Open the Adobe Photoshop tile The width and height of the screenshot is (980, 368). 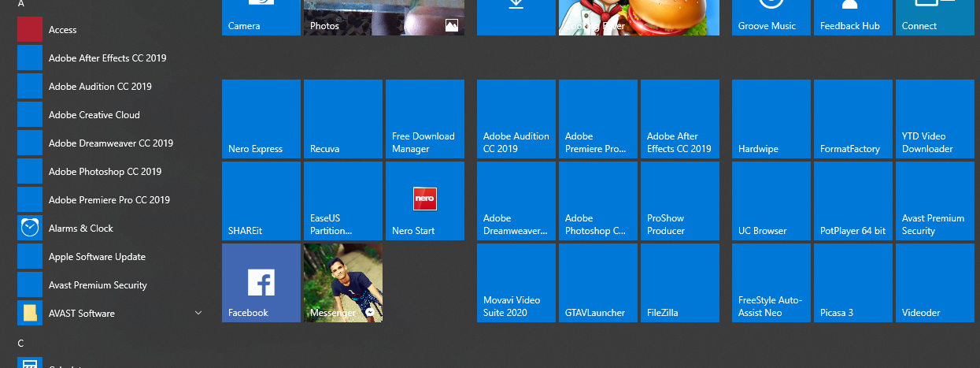(598, 201)
